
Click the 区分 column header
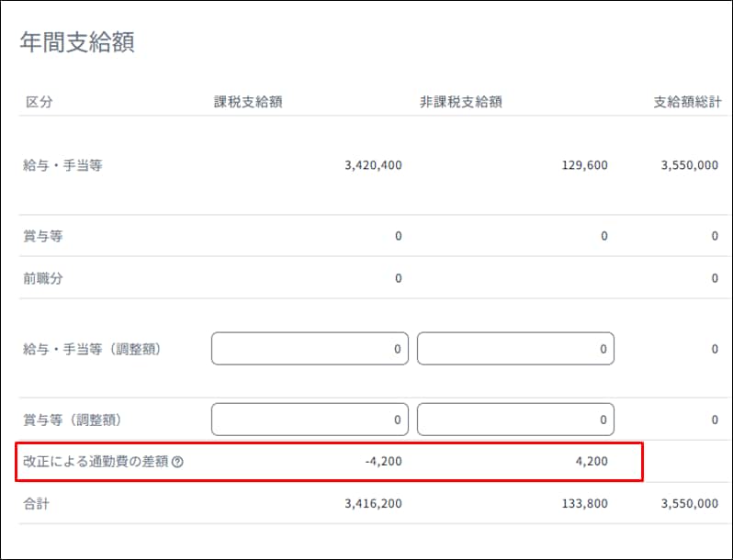click(39, 102)
